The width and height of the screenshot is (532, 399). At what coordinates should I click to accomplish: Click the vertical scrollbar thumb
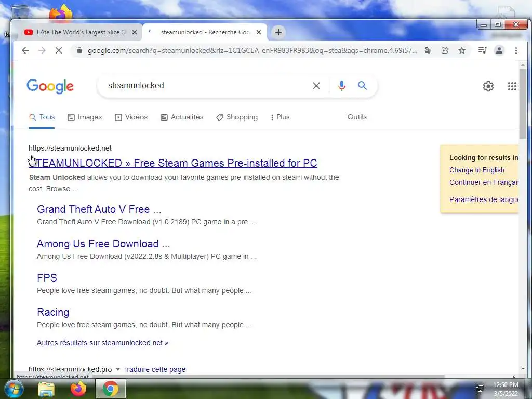click(x=523, y=103)
